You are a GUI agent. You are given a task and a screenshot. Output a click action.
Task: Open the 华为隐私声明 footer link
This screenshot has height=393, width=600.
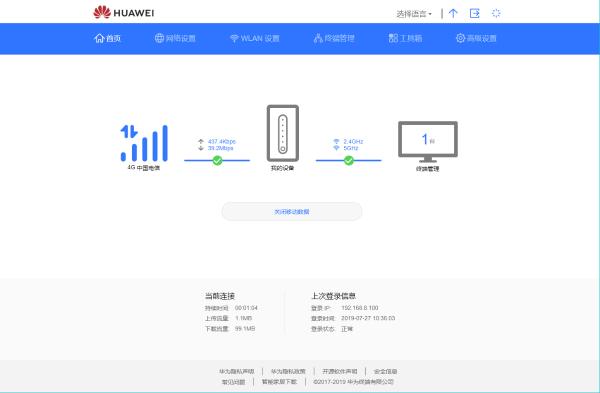[237, 372]
